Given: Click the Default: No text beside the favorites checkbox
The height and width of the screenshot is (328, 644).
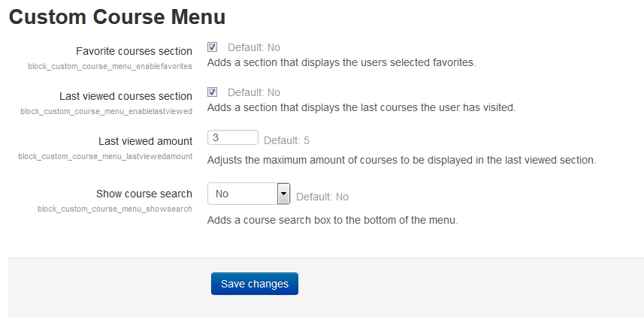Looking at the screenshot, I should point(254,47).
